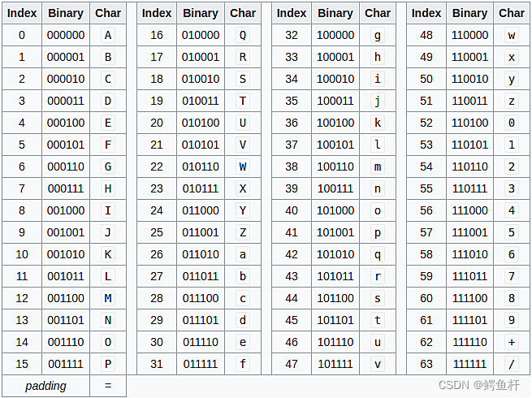Click binary cell 101100
The image size is (532, 398).
coord(335,298)
